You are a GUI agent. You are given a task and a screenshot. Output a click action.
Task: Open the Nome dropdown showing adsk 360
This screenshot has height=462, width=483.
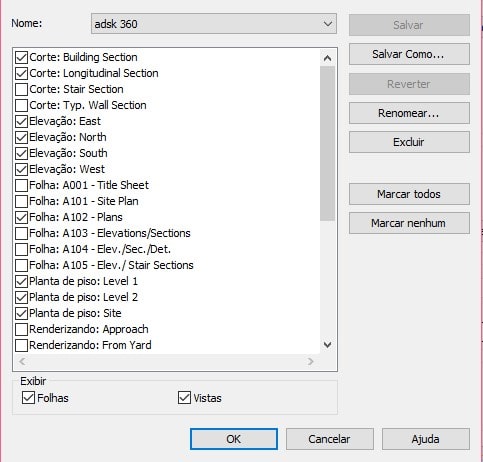point(214,24)
